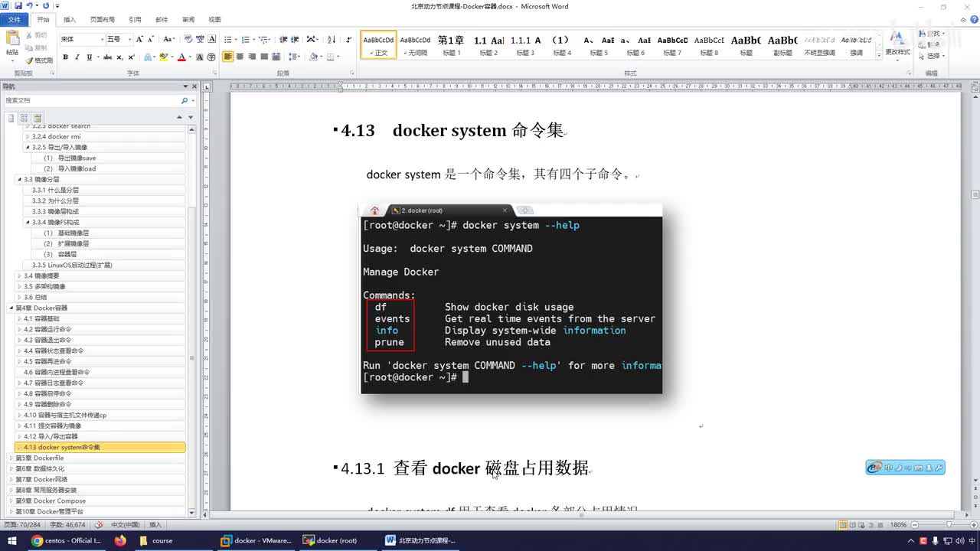Screen dimensions: 980x551
Task: Clear formatting with the eraser icon
Action: pyautogui.click(x=187, y=39)
